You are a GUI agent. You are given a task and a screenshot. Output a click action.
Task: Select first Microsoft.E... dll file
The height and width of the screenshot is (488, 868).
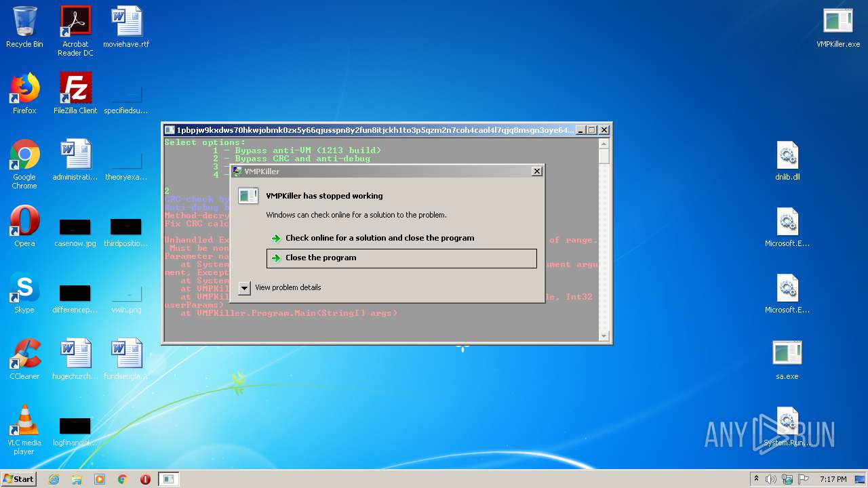pos(787,226)
